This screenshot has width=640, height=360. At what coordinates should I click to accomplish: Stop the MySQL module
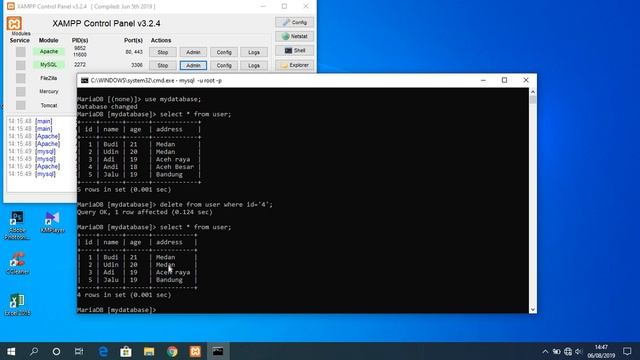tap(162, 65)
